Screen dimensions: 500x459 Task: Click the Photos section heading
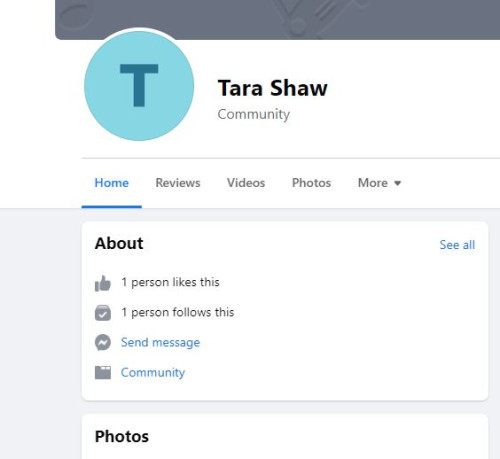coord(122,436)
